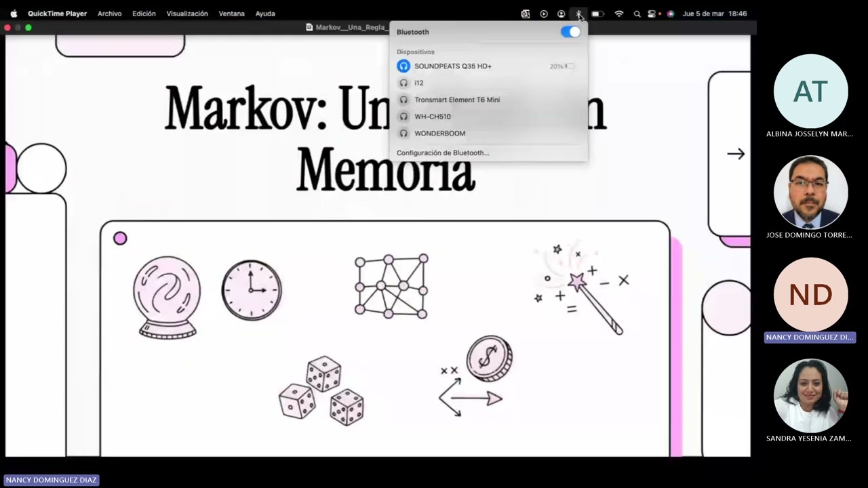Click the 20% battery indicator of SOUNDPEATS

click(562, 66)
